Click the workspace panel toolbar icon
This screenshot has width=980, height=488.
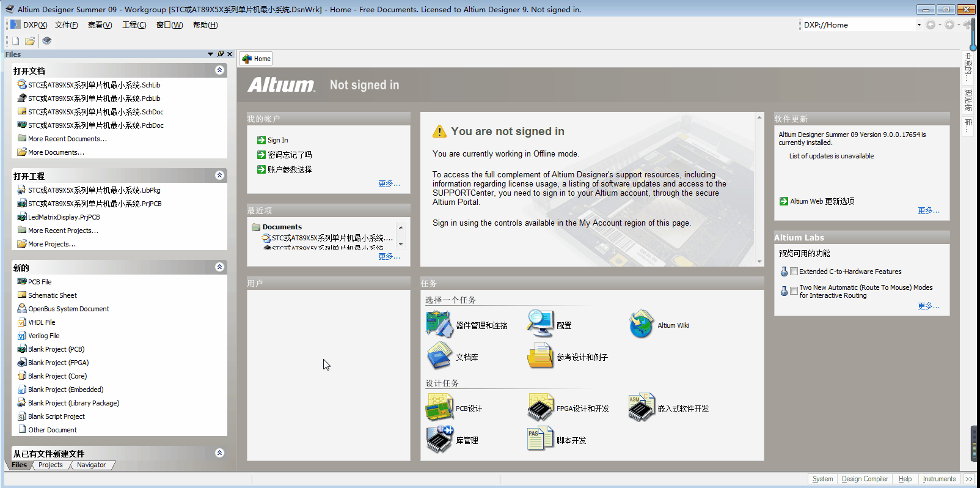pos(46,41)
